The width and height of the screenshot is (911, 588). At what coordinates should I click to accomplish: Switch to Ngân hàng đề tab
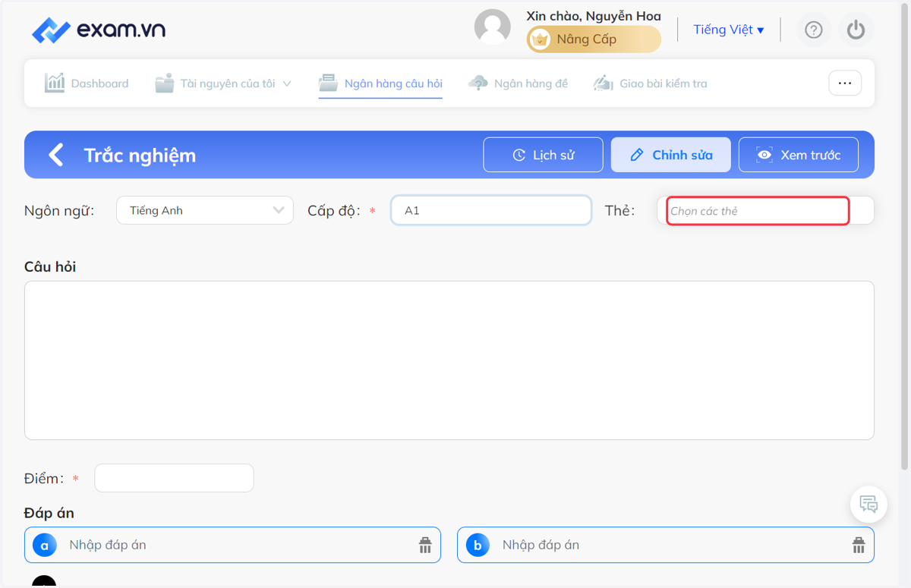click(518, 83)
